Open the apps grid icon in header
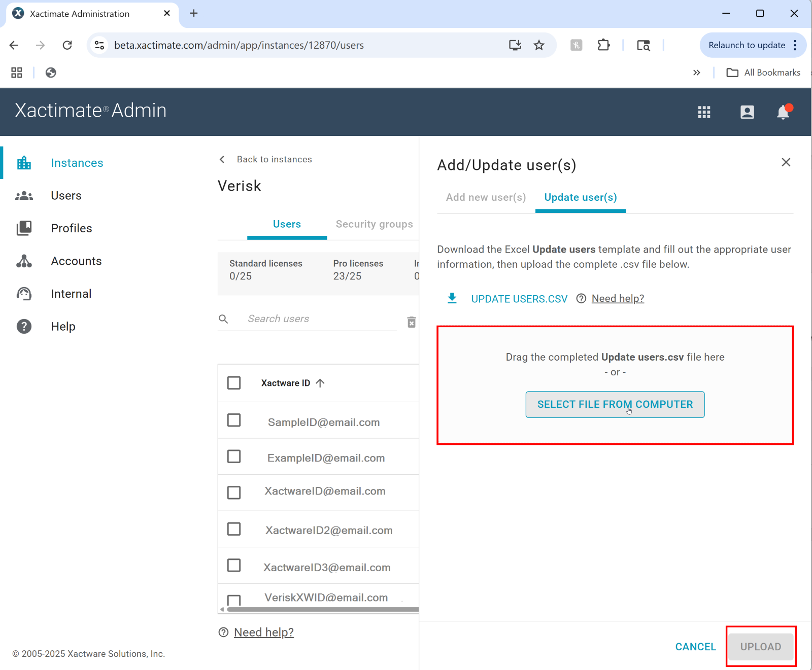 (704, 112)
